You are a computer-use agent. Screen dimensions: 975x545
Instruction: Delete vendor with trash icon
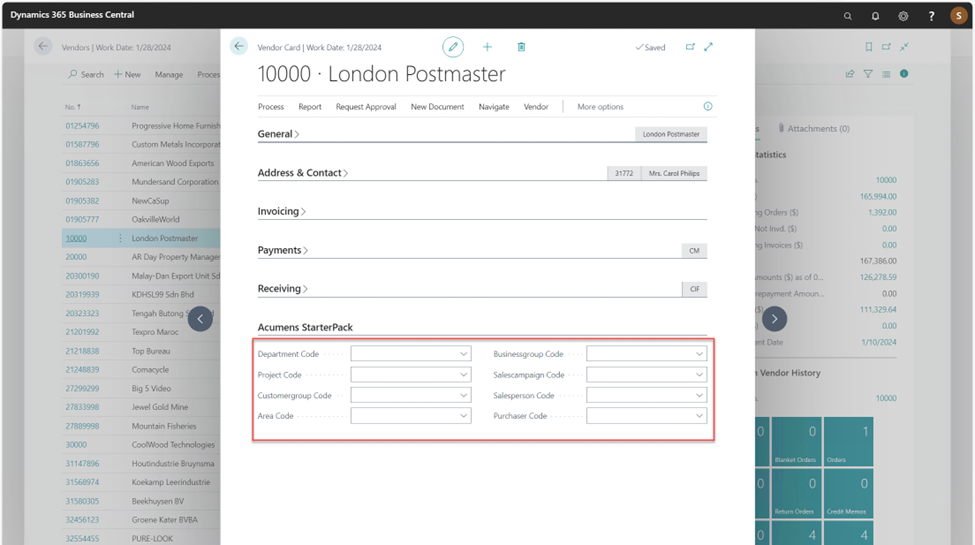(x=521, y=47)
